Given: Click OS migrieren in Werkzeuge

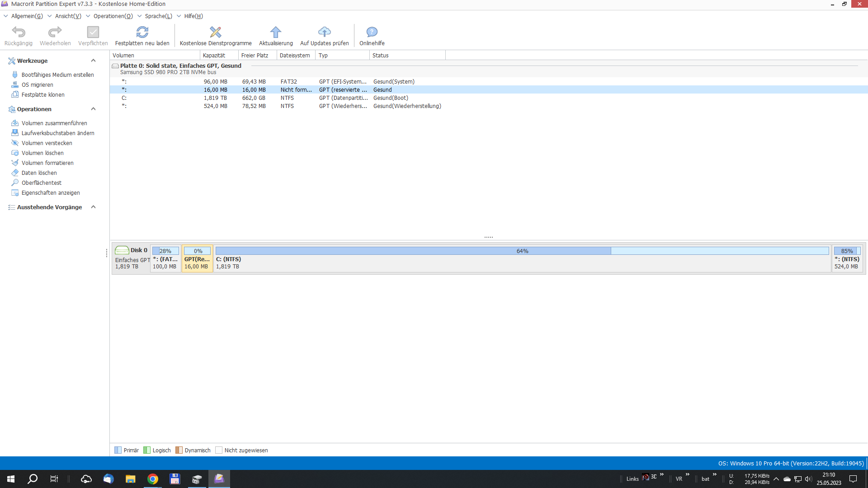Looking at the screenshot, I should pyautogui.click(x=37, y=85).
